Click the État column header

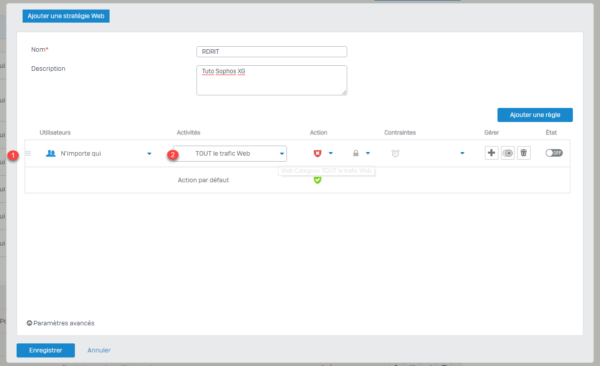551,132
